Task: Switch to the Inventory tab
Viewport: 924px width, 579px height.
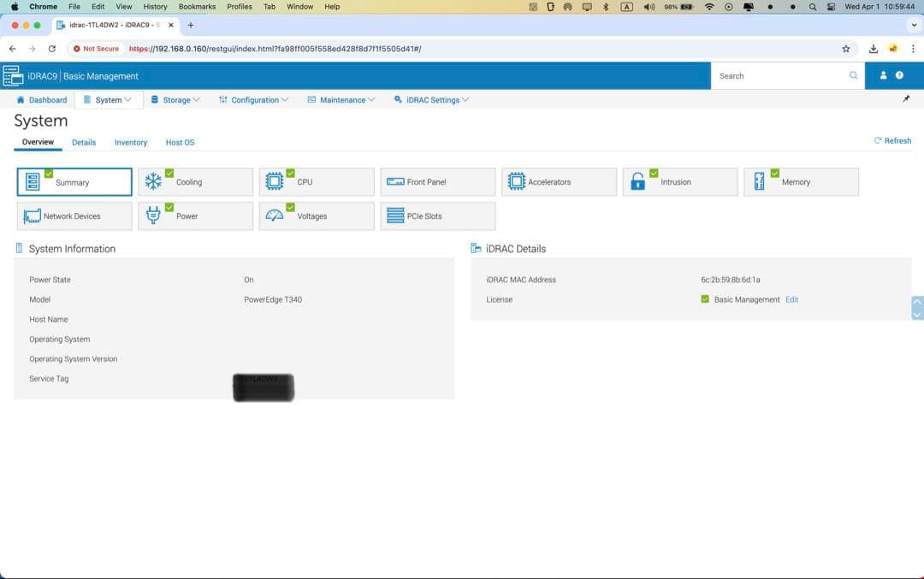Action: 131,143
